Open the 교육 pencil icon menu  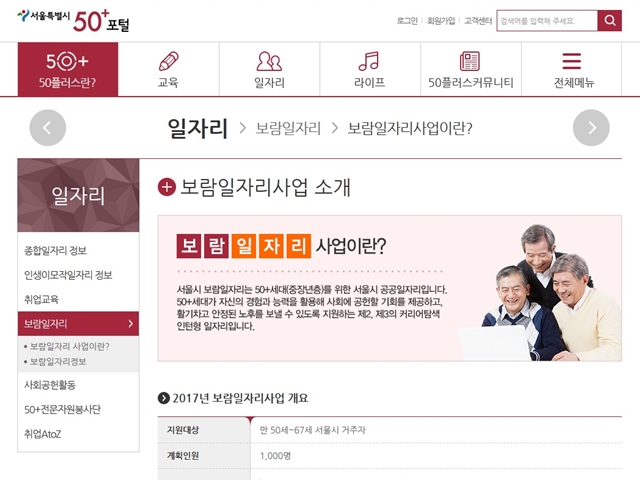168,68
